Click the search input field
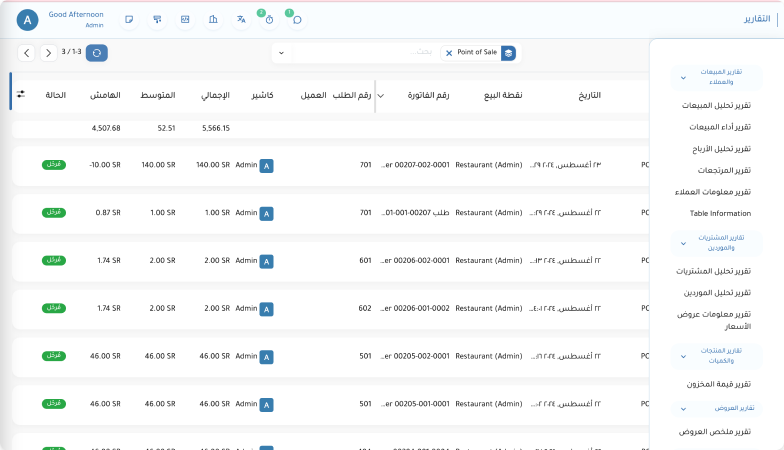 (x=370, y=53)
